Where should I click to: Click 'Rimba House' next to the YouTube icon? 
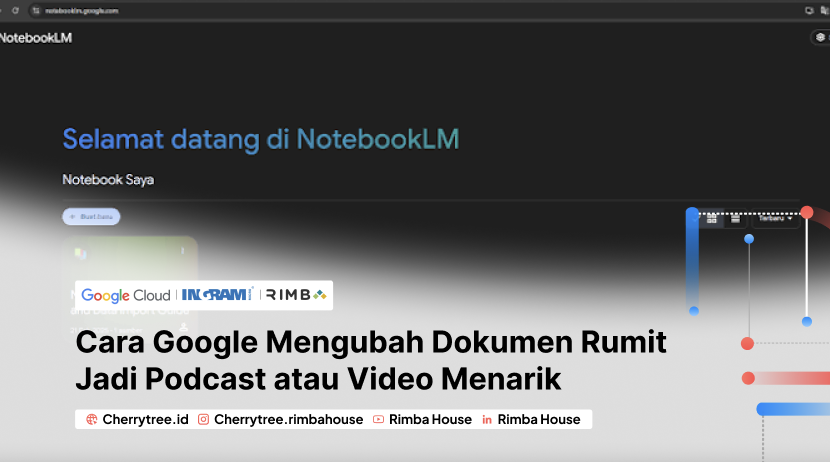430,420
